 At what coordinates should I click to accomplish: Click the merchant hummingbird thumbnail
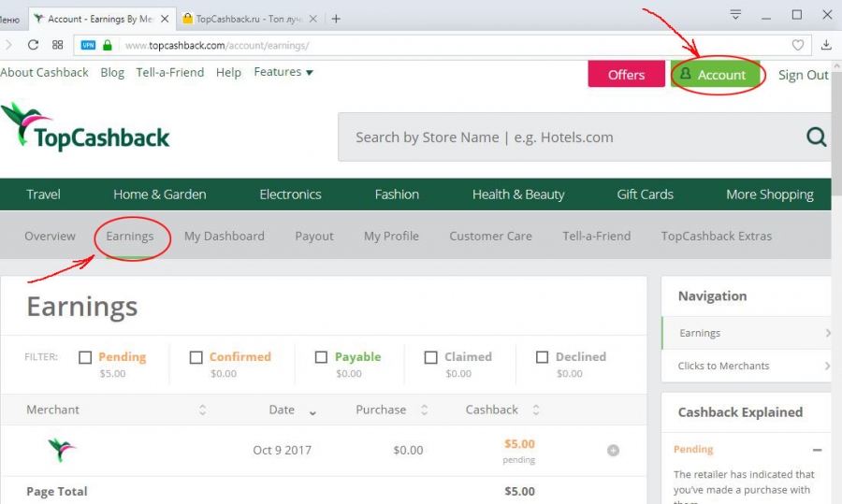pos(62,449)
